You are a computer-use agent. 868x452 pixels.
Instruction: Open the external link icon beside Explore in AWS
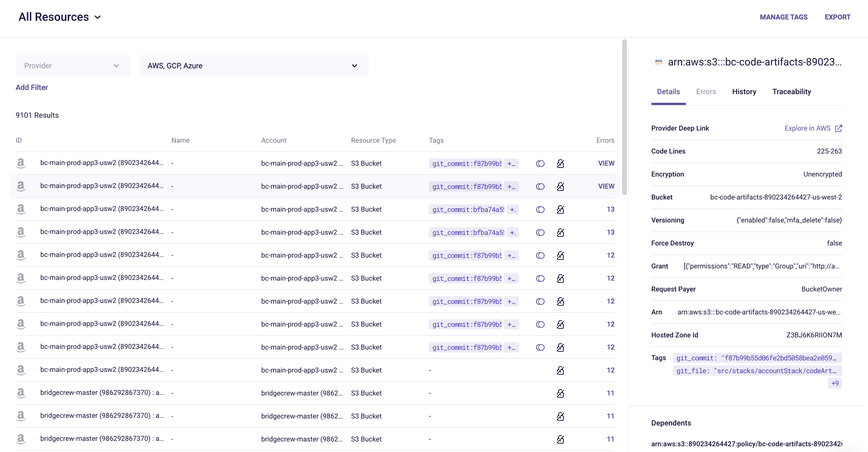coord(838,128)
